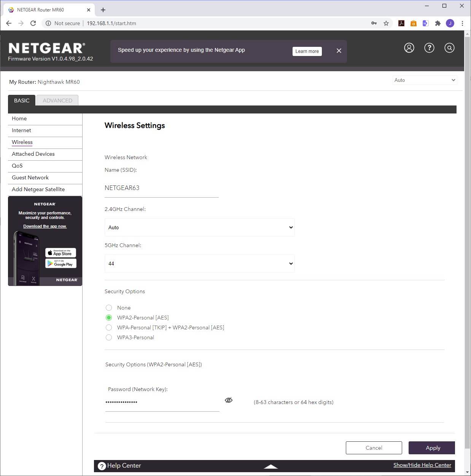View the Not secure site info icon
Screen dimensions: 471x476
click(x=48, y=23)
